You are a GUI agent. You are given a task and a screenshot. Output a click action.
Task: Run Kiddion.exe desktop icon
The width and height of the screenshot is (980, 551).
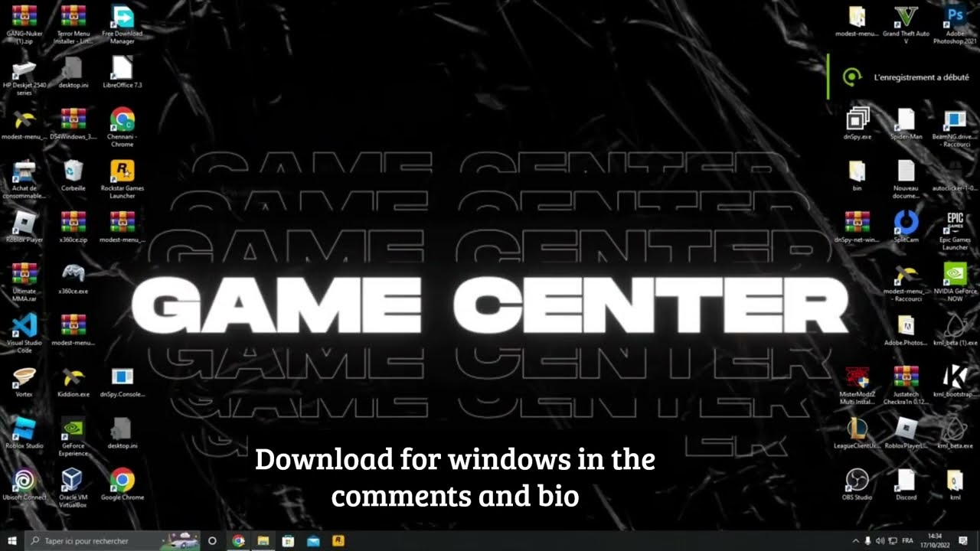pos(73,382)
